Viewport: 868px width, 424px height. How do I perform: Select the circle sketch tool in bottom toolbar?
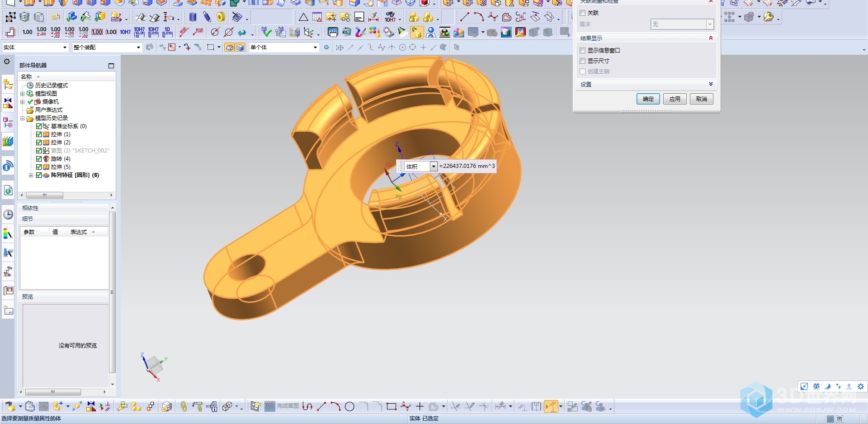349,406
